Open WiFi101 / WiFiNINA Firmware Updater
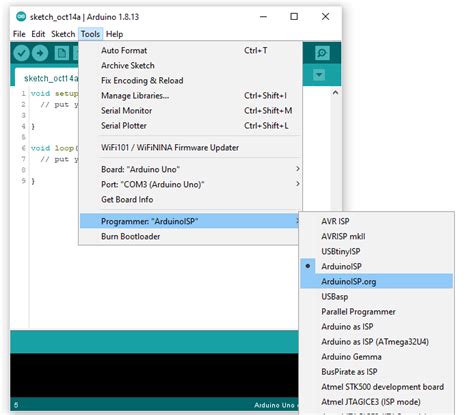Screen dimensions: 474x415 (191, 147)
